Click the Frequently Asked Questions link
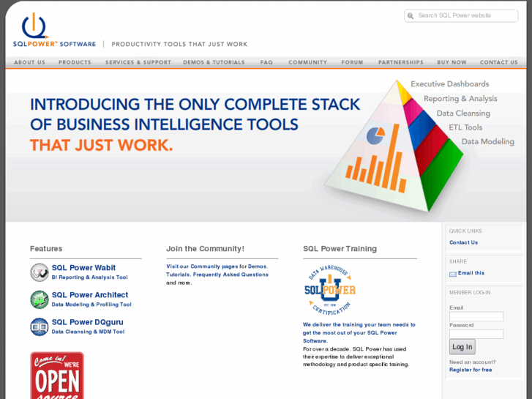Screen dimensions: 532x399 (x=231, y=275)
